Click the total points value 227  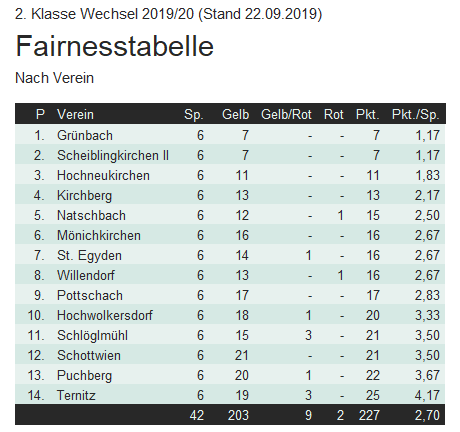[x=369, y=415]
